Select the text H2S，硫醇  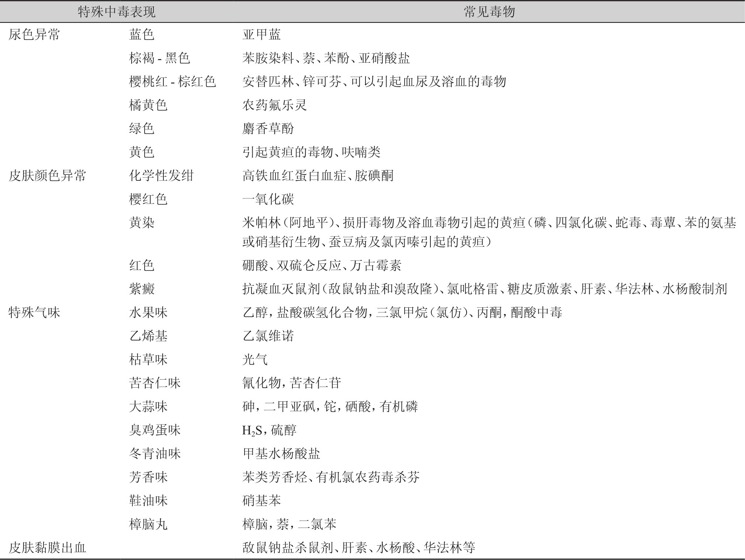269,430
